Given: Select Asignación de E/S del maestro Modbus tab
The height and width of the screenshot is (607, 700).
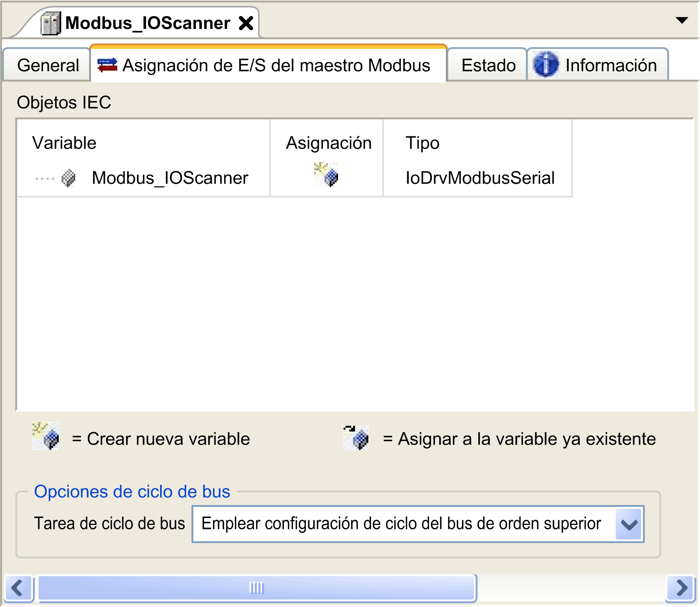Looking at the screenshot, I should (276, 66).
